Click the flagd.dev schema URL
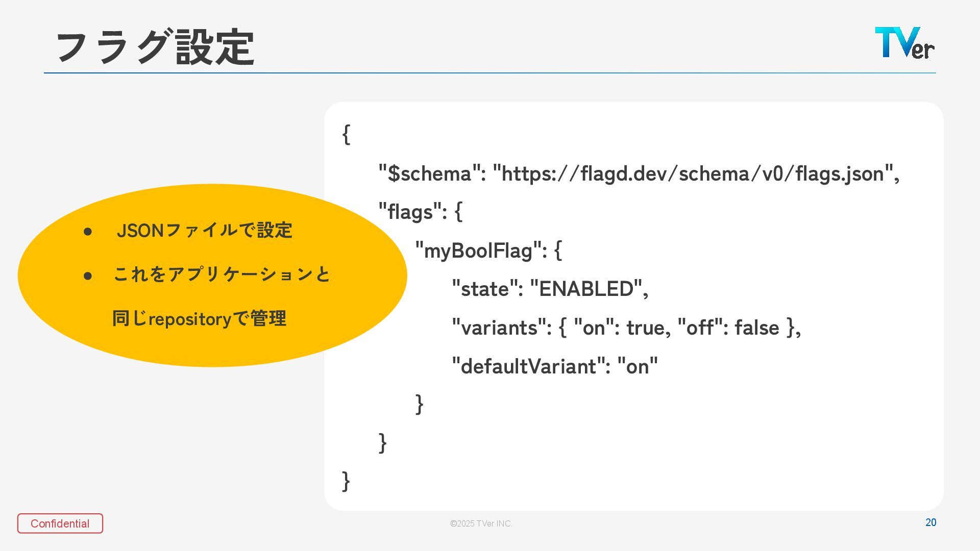Viewport: 980px width, 551px height. coord(693,174)
